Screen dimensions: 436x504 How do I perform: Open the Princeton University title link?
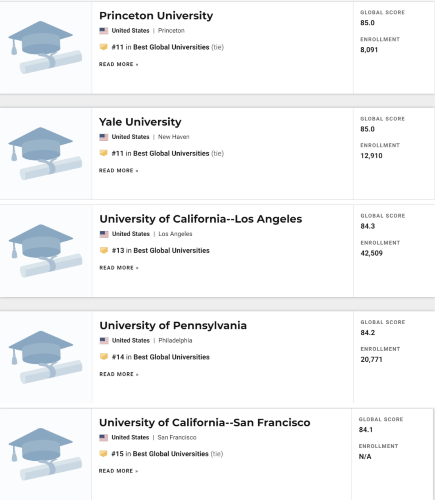156,16
